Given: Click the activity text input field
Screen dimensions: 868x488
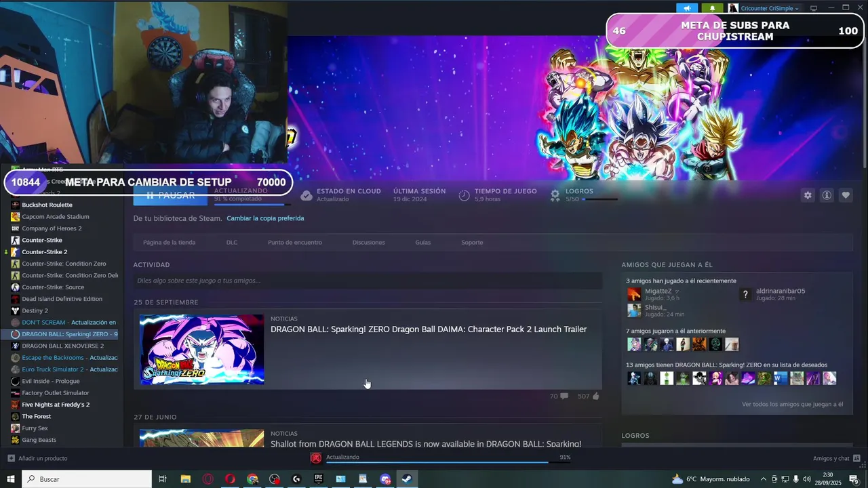Looking at the screenshot, I should point(368,281).
